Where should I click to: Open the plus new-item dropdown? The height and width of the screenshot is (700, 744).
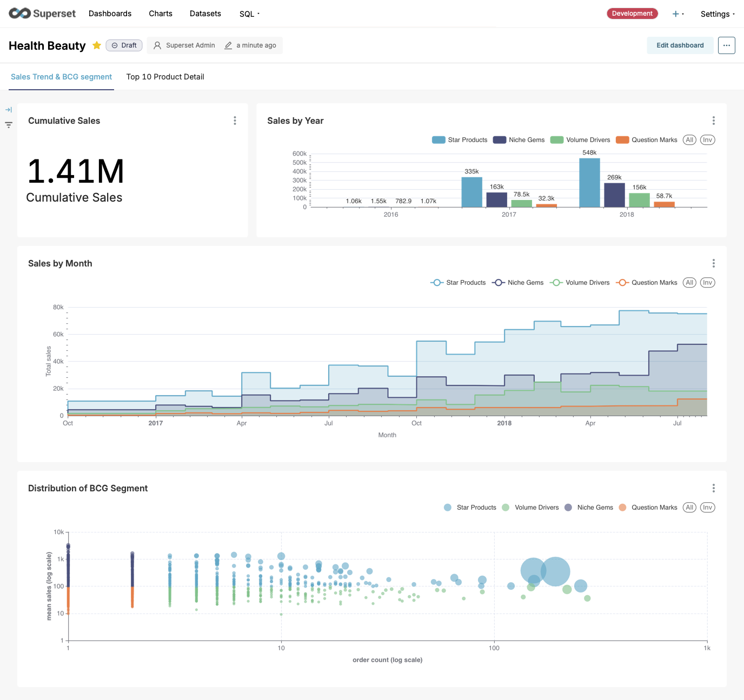677,14
